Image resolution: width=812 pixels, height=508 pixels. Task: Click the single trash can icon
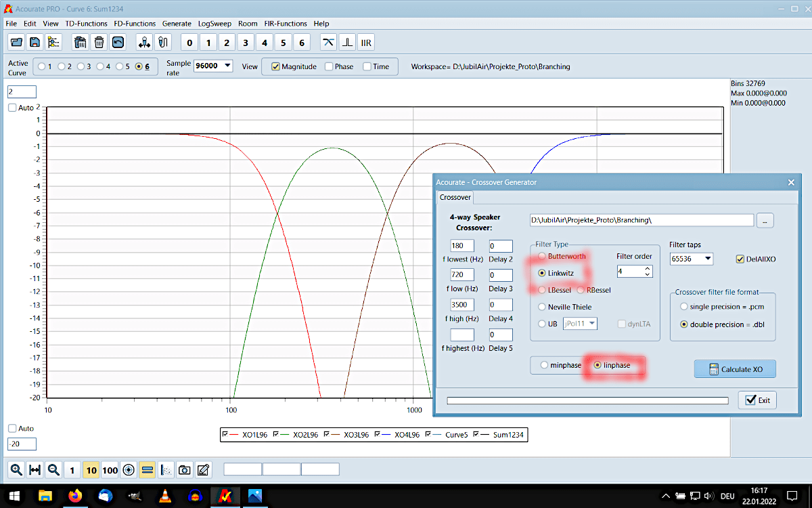pyautogui.click(x=99, y=43)
